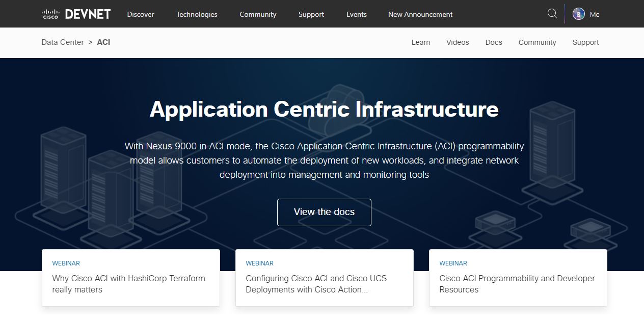The width and height of the screenshot is (644, 322).
Task: Click the user initial badge next to Me
Action: pyautogui.click(x=578, y=14)
